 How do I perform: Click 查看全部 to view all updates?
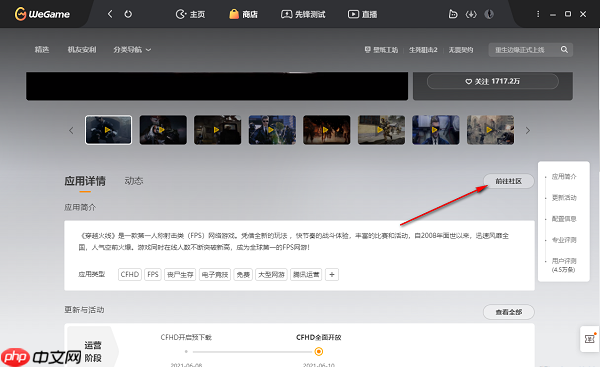coord(509,312)
